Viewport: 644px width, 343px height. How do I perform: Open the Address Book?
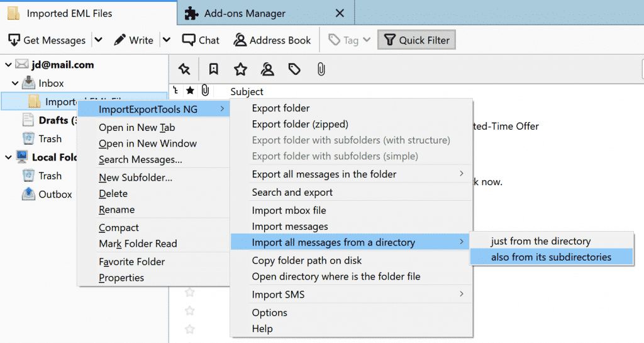(x=272, y=40)
